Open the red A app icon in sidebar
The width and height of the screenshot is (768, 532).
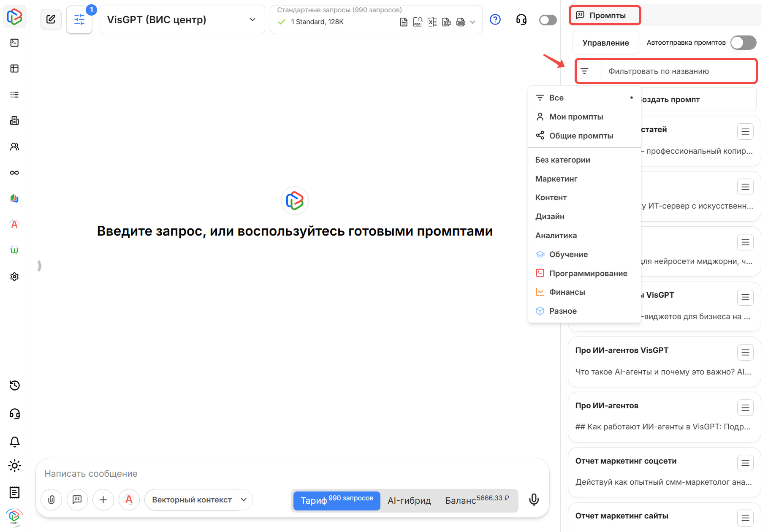(14, 225)
